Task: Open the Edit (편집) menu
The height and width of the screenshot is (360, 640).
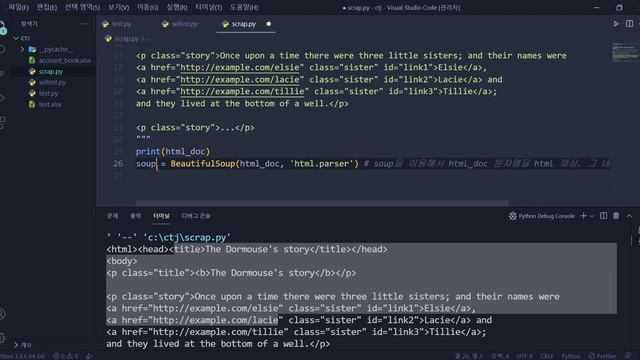Action: click(47, 7)
